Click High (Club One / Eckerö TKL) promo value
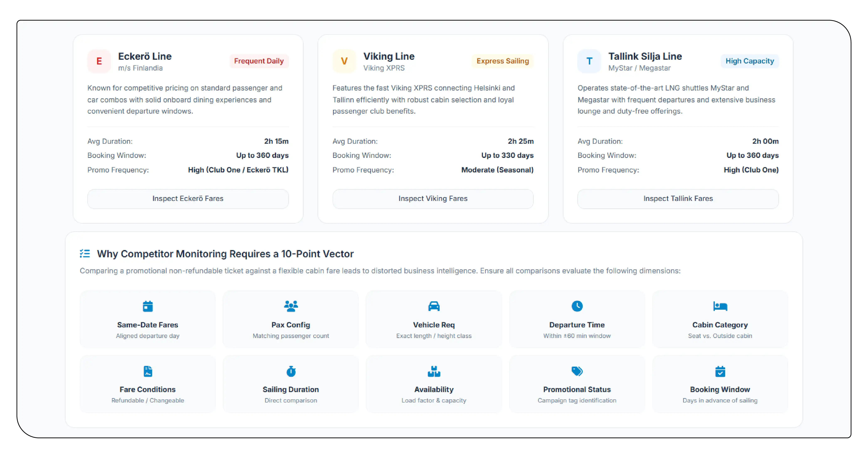The width and height of the screenshot is (868, 458). [x=238, y=170]
